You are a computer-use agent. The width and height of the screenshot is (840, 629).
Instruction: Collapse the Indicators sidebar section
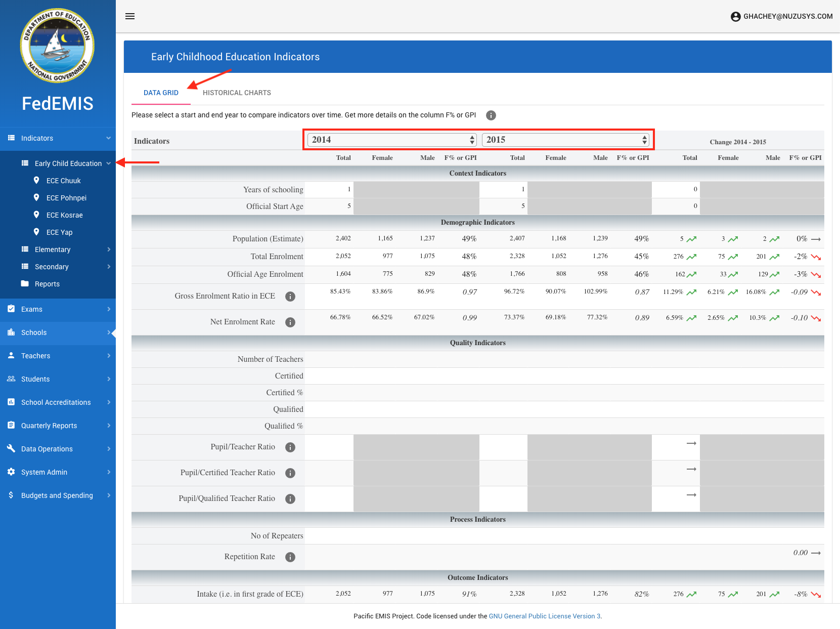[58, 138]
